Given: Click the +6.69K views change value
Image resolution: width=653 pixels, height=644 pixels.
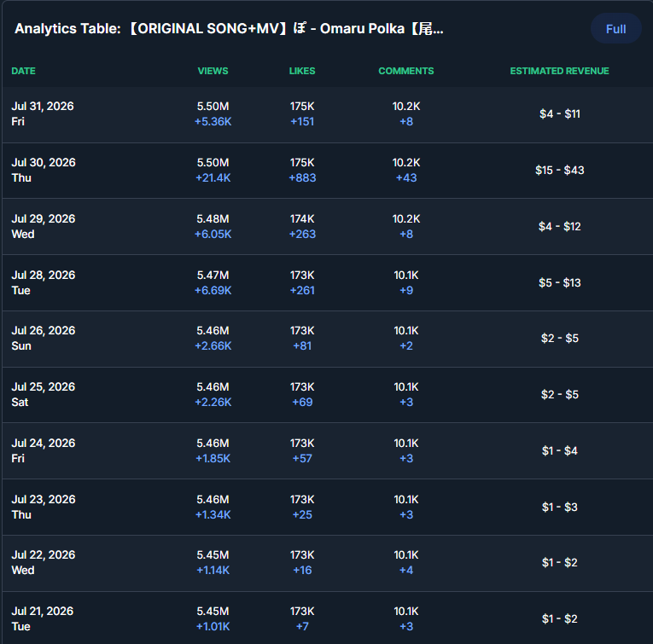Looking at the screenshot, I should (x=213, y=290).
